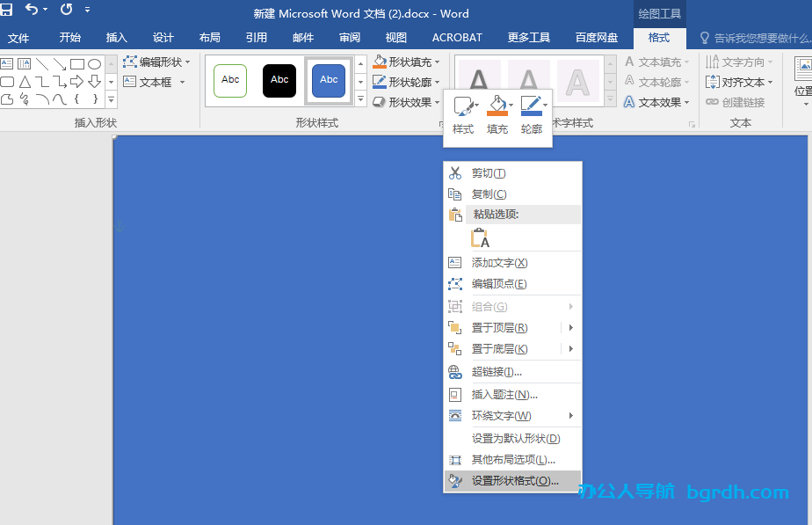
Task: Switch to the 布局 tab
Action: tap(210, 38)
